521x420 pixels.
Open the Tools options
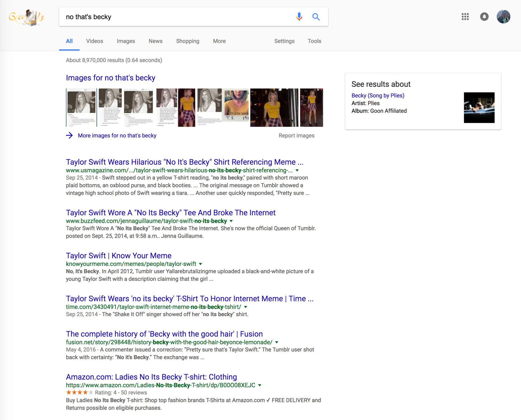(x=314, y=41)
